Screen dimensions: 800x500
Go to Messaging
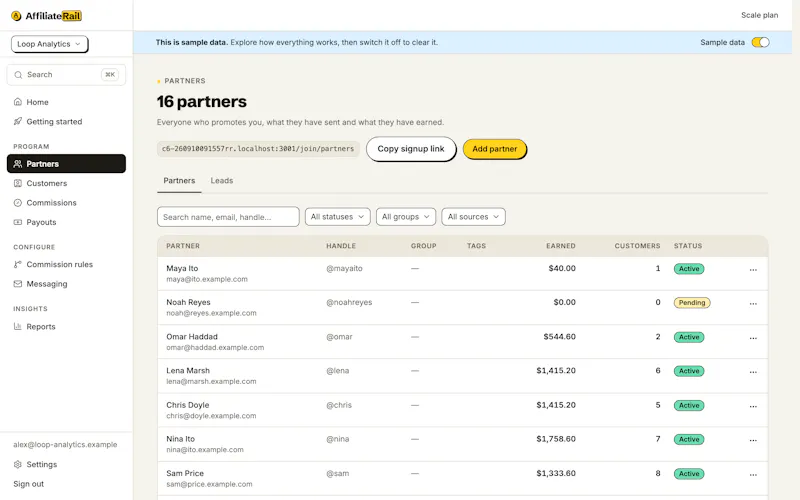[66, 284]
